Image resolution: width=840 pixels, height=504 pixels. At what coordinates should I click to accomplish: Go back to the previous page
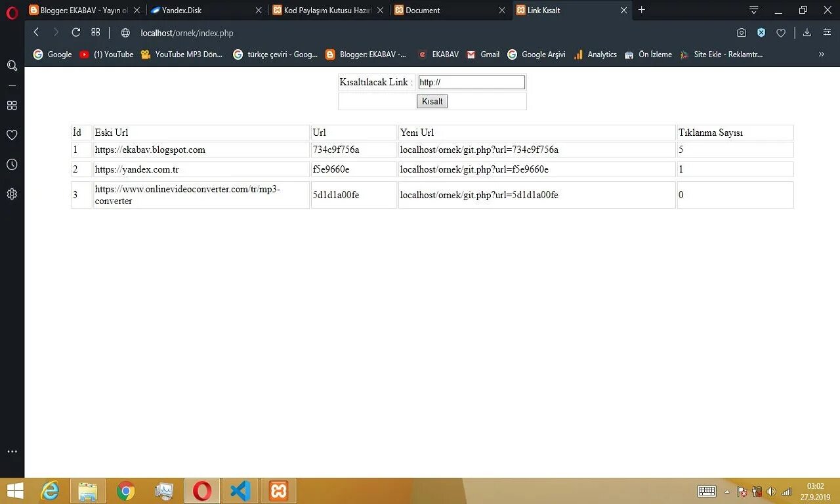[37, 32]
